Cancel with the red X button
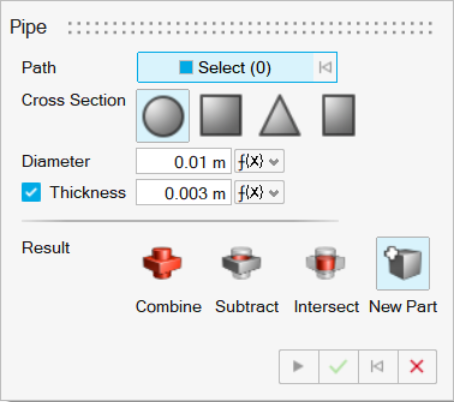454x402 pixels. 417,367
